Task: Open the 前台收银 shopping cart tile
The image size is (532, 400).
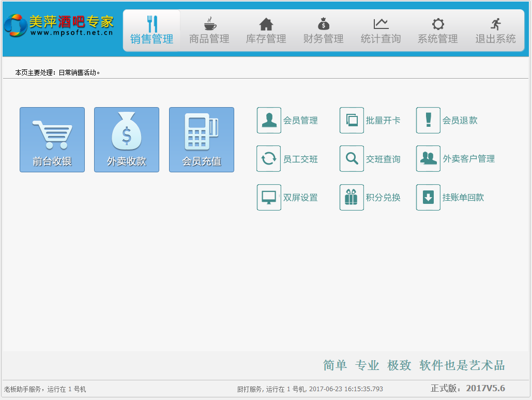Action: [x=52, y=140]
